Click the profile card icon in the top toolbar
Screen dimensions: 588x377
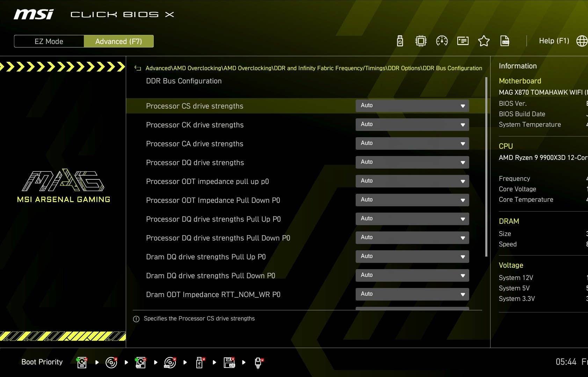coord(463,41)
